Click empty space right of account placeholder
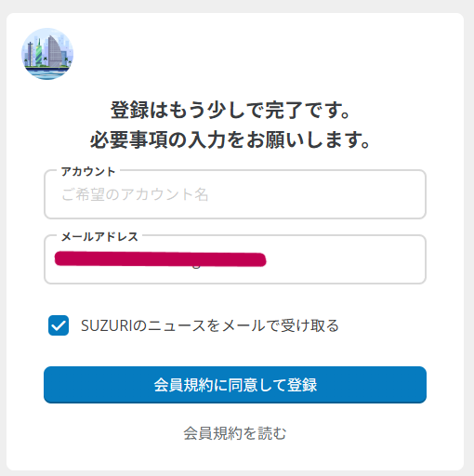 coord(316,194)
